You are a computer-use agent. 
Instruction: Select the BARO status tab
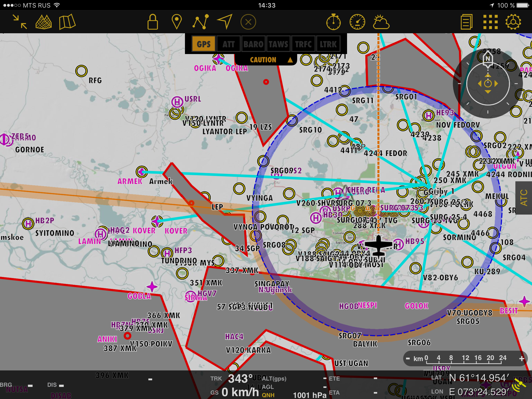point(253,44)
